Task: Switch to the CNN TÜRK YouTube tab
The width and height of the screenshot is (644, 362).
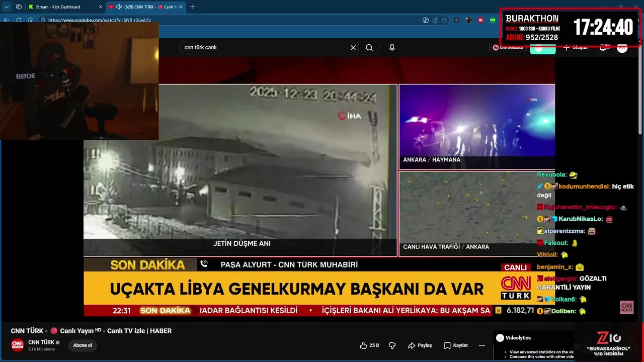Action: click(145, 7)
